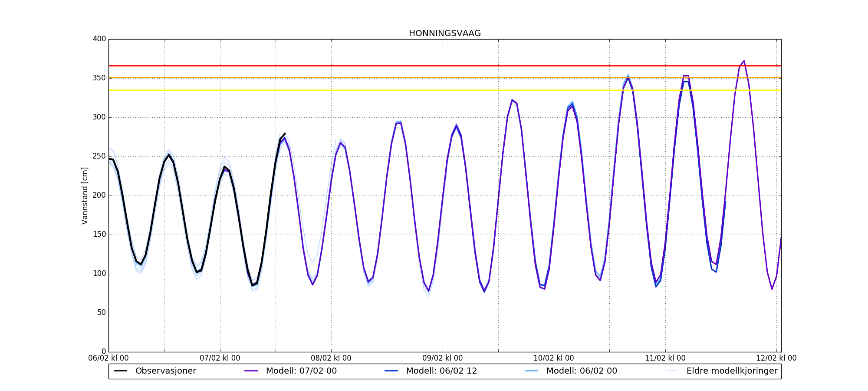The image size is (868, 391).
Task: Select the 'Modell: 06/02 12' legend label
Action: point(441,371)
